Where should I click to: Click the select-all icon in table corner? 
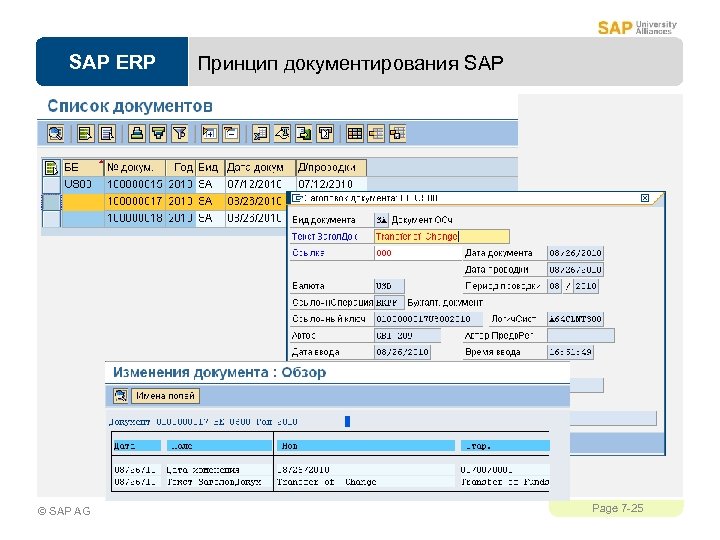click(51, 168)
